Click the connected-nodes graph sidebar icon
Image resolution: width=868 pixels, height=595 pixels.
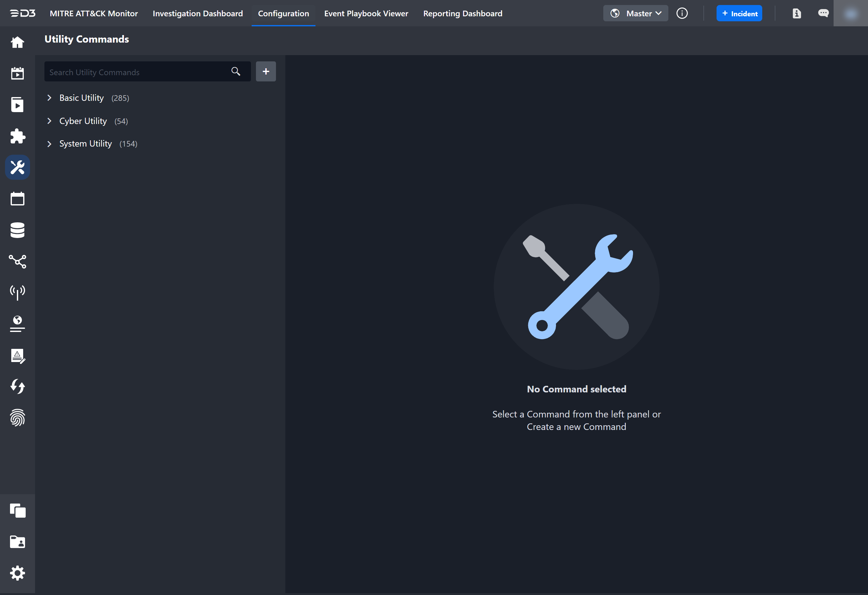point(17,261)
